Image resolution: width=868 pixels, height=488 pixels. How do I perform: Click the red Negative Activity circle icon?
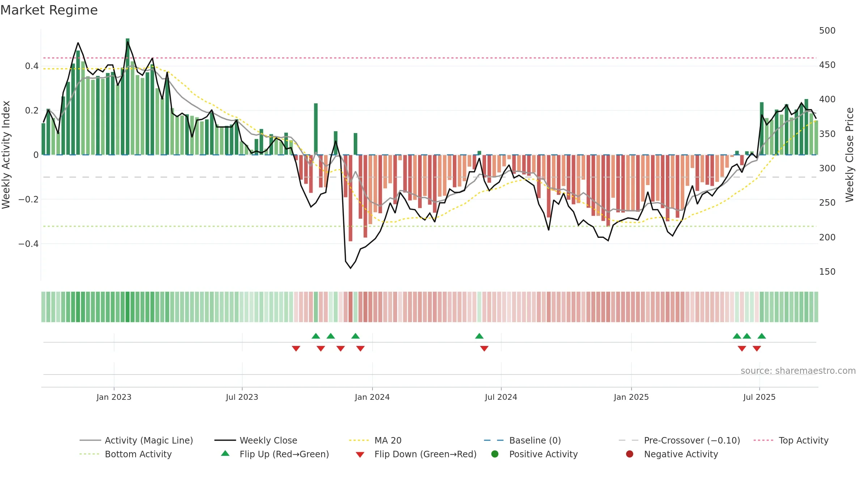pyautogui.click(x=630, y=454)
